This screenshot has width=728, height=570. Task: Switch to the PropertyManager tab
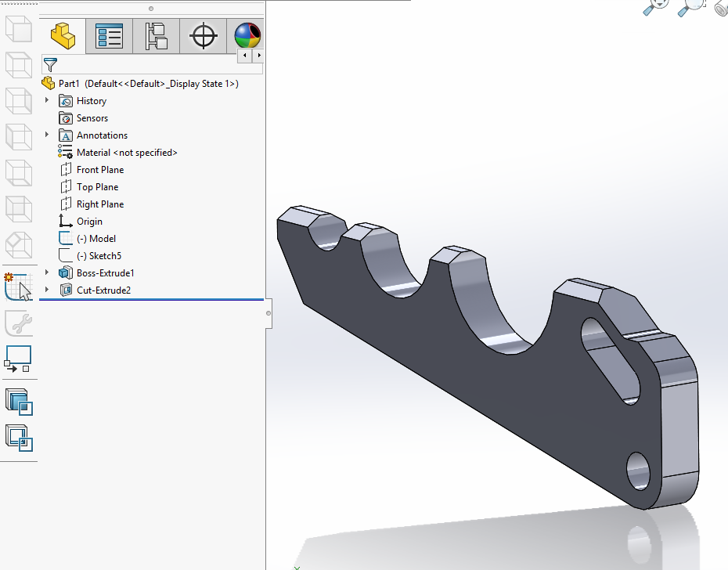coord(109,36)
